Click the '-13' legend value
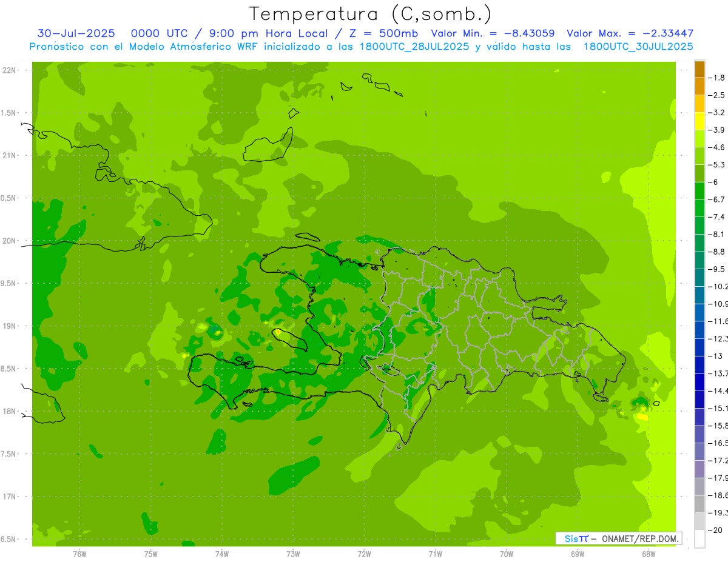 pyautogui.click(x=716, y=356)
